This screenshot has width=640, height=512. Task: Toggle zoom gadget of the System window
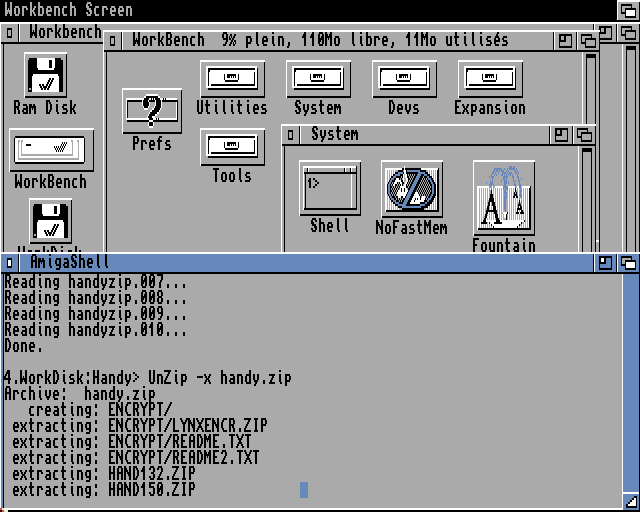point(562,134)
